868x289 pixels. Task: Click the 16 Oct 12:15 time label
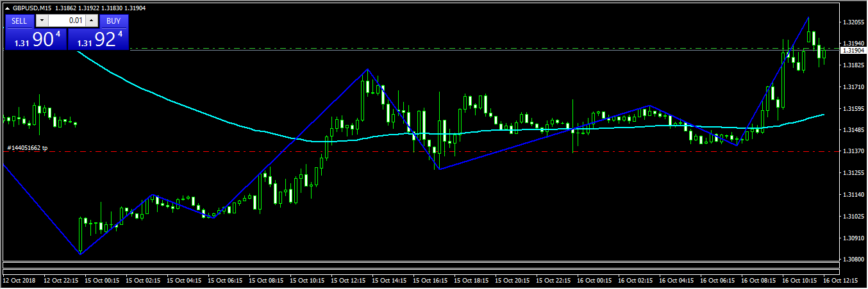point(840,281)
